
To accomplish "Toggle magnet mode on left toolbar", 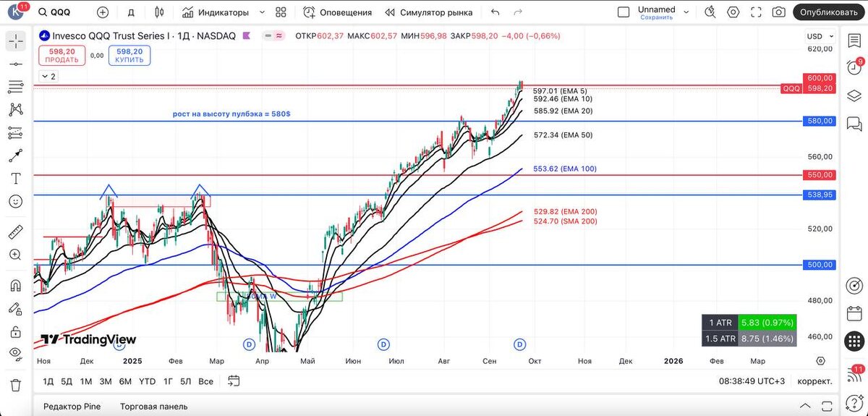I will point(15,286).
